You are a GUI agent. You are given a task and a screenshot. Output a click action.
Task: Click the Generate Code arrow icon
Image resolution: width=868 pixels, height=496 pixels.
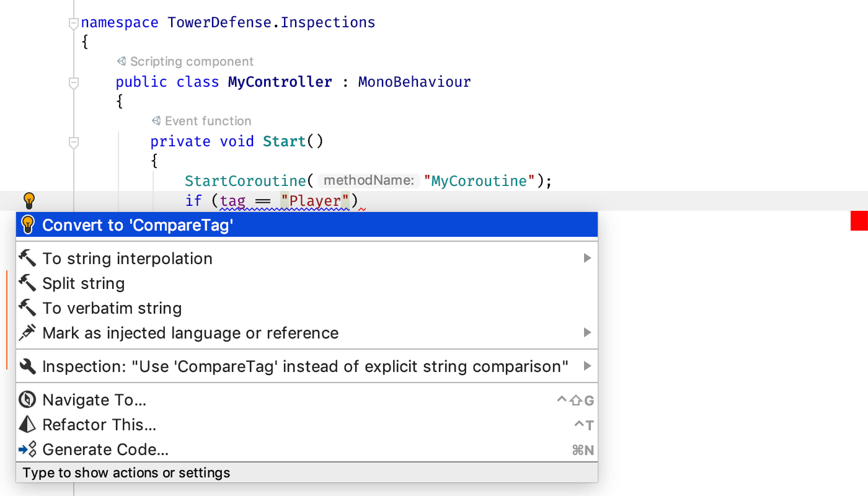pyautogui.click(x=27, y=449)
